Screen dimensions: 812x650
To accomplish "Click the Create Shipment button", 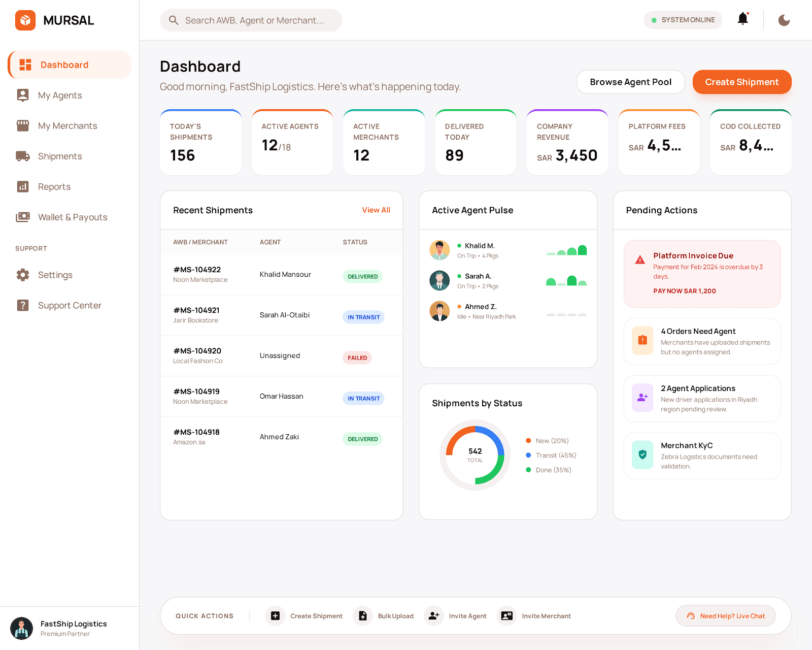I will 741,82.
